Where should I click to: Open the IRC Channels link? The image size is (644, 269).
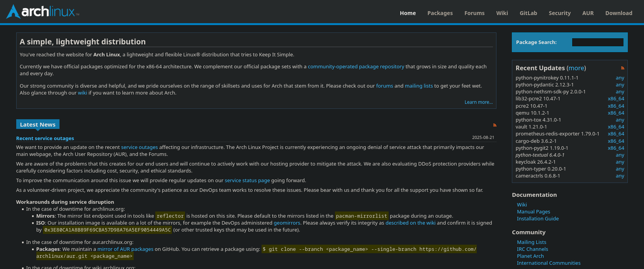pos(532,249)
